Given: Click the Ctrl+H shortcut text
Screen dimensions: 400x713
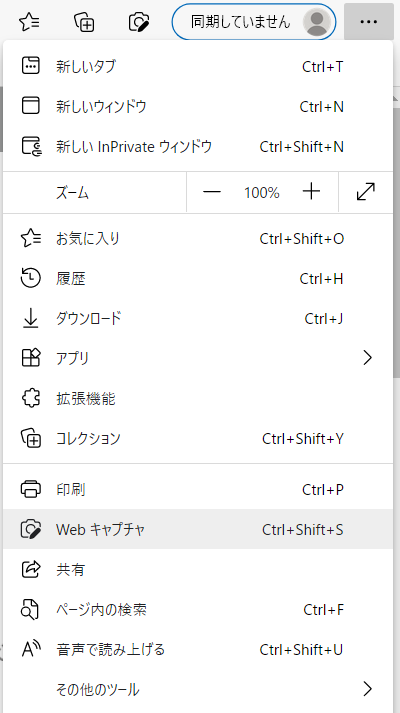Looking at the screenshot, I should (x=321, y=279).
